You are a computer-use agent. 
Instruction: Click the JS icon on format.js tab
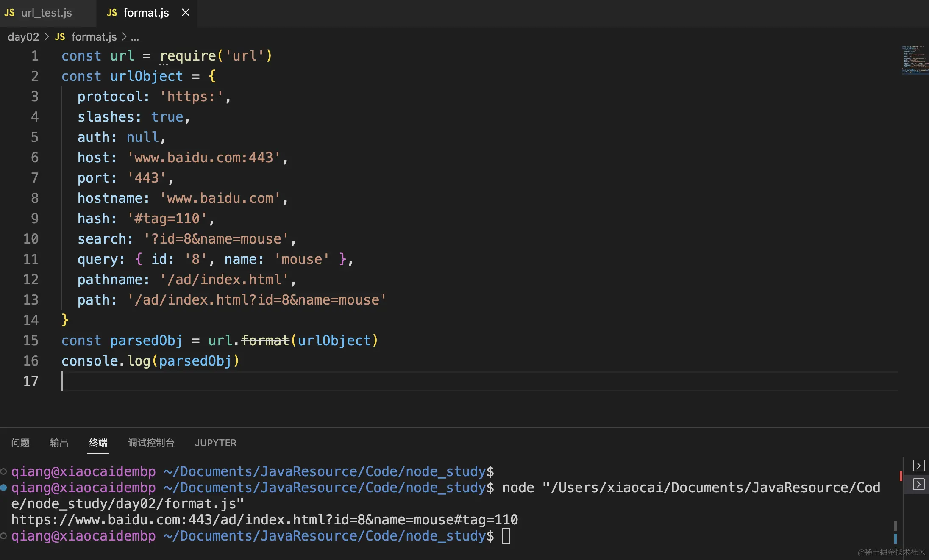pyautogui.click(x=112, y=13)
